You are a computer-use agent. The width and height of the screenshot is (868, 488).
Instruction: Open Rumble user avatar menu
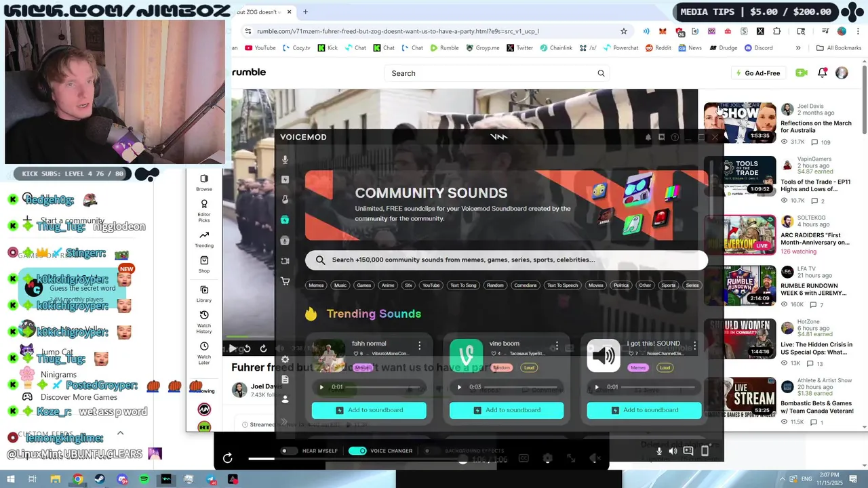(x=842, y=73)
